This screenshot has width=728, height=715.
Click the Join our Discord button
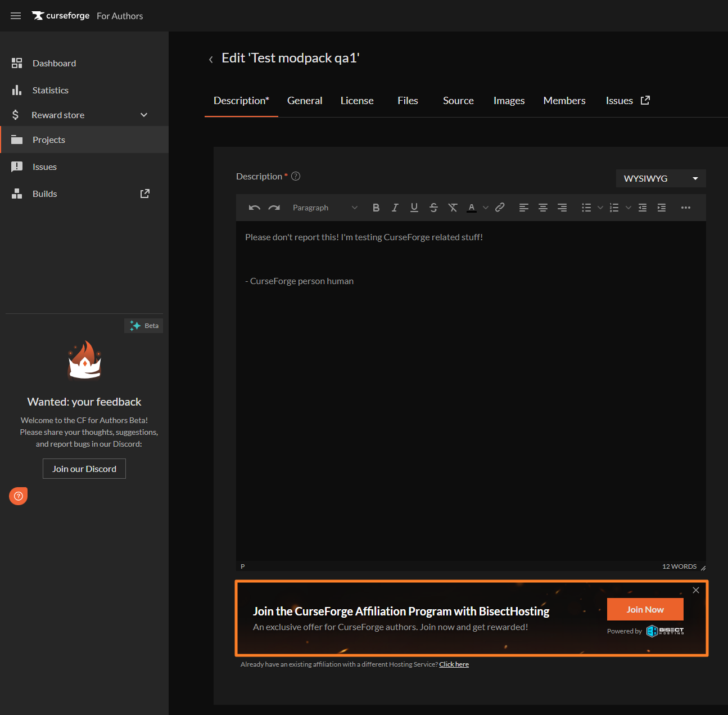tap(84, 469)
